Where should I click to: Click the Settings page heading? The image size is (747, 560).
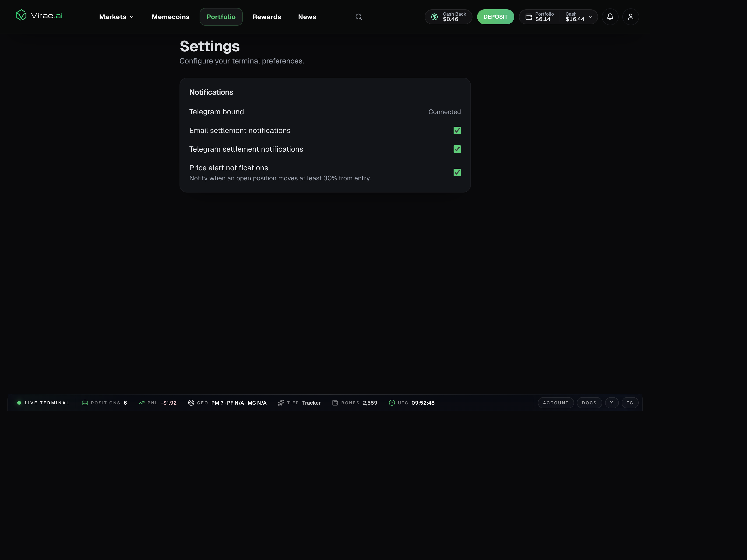pyautogui.click(x=210, y=46)
